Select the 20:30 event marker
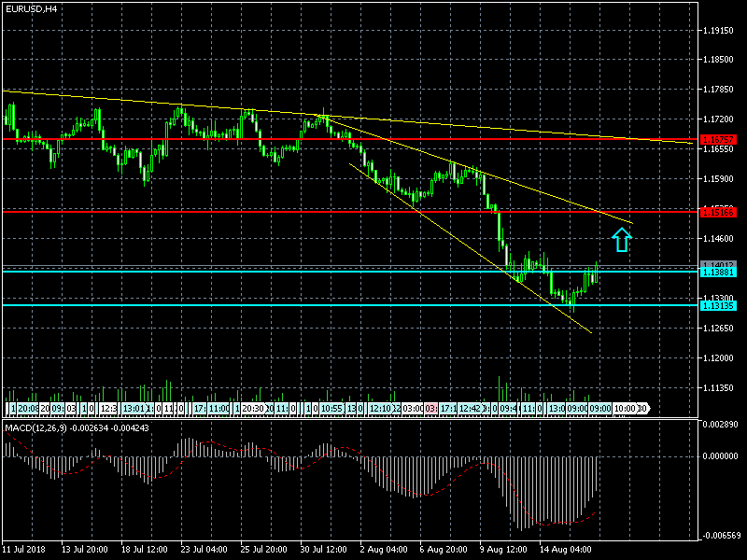The width and height of the screenshot is (747, 560). pyautogui.click(x=254, y=409)
